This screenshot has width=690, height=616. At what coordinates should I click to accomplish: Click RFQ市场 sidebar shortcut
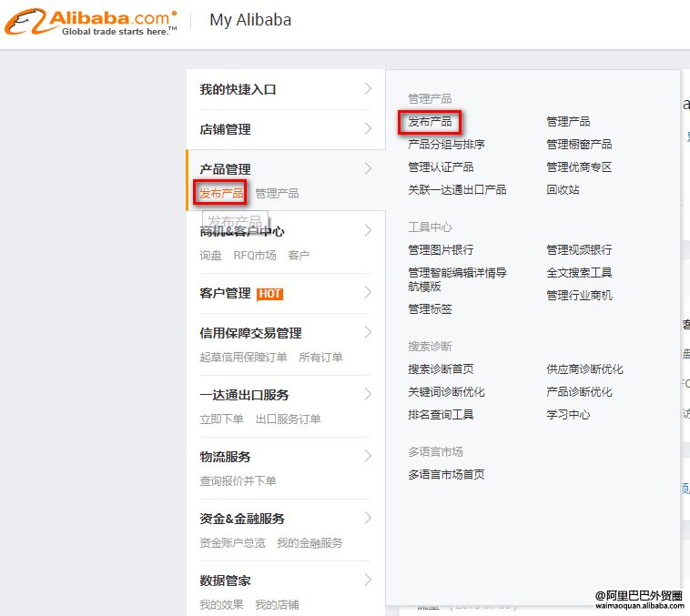[254, 256]
